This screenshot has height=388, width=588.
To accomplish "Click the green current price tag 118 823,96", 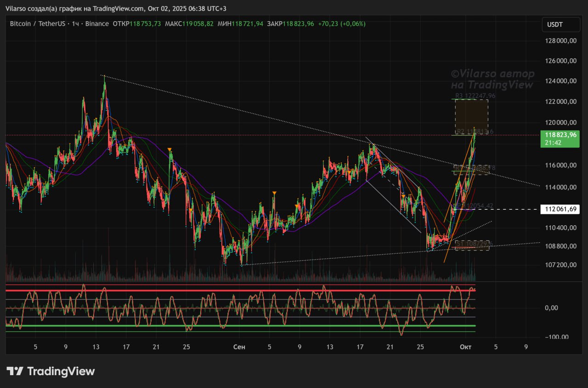I will tap(560, 138).
